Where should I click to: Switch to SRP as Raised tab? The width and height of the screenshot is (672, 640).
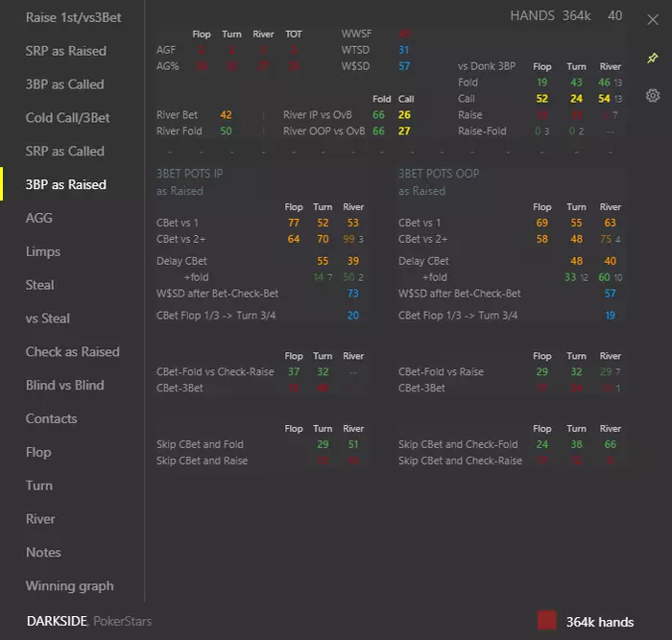coord(66,51)
